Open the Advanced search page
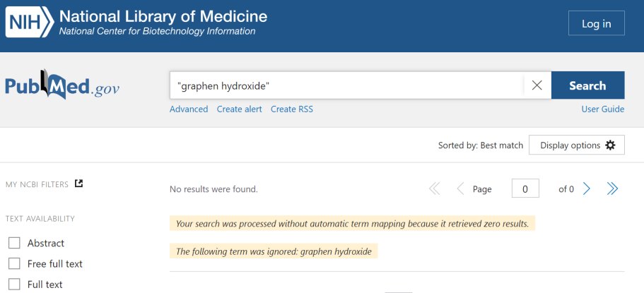This screenshot has height=293, width=644. 189,109
